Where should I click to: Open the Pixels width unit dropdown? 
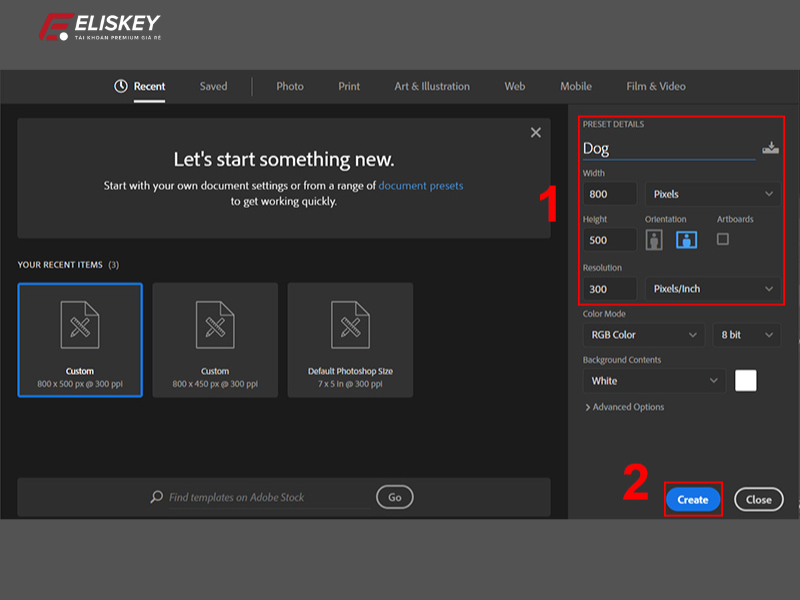coord(712,194)
